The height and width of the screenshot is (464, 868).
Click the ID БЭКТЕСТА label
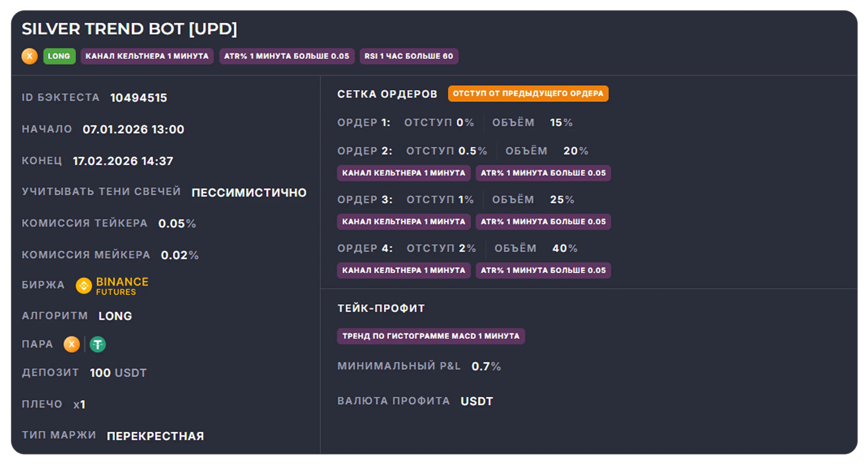point(61,98)
